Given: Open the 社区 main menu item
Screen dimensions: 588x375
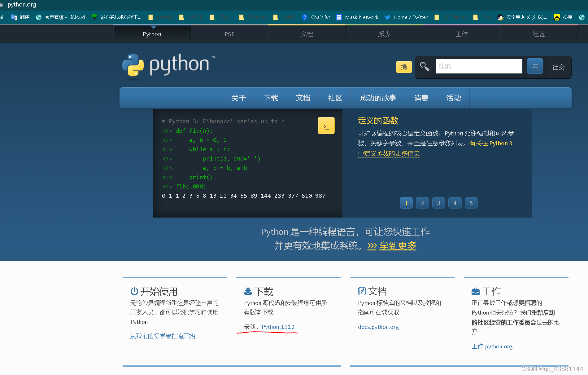Looking at the screenshot, I should (335, 98).
